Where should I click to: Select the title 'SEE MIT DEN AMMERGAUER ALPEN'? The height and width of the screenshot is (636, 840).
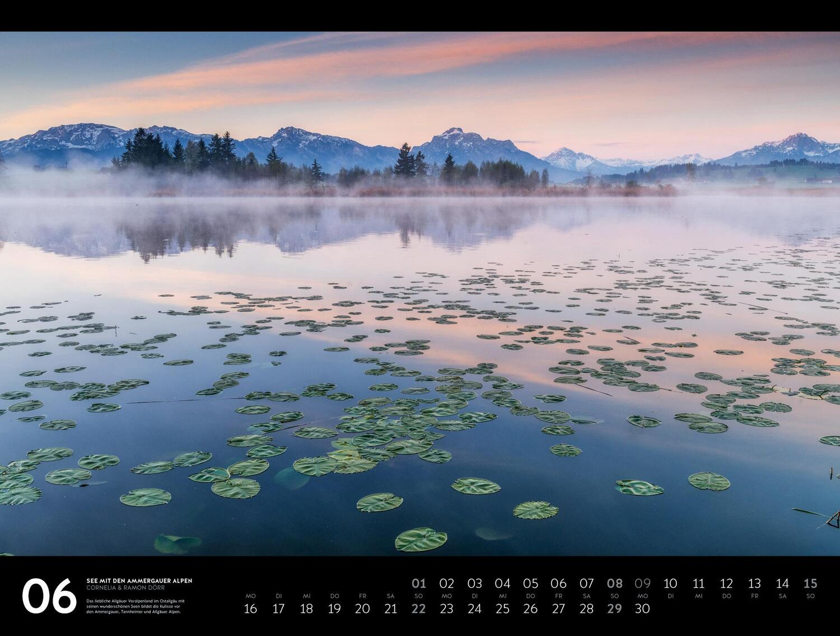click(x=139, y=581)
